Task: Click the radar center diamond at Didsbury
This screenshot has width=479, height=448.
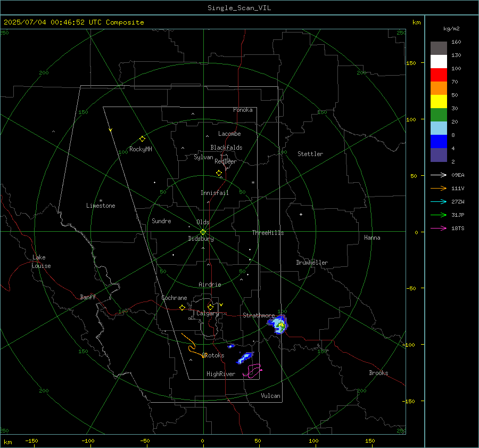Action: pos(203,232)
